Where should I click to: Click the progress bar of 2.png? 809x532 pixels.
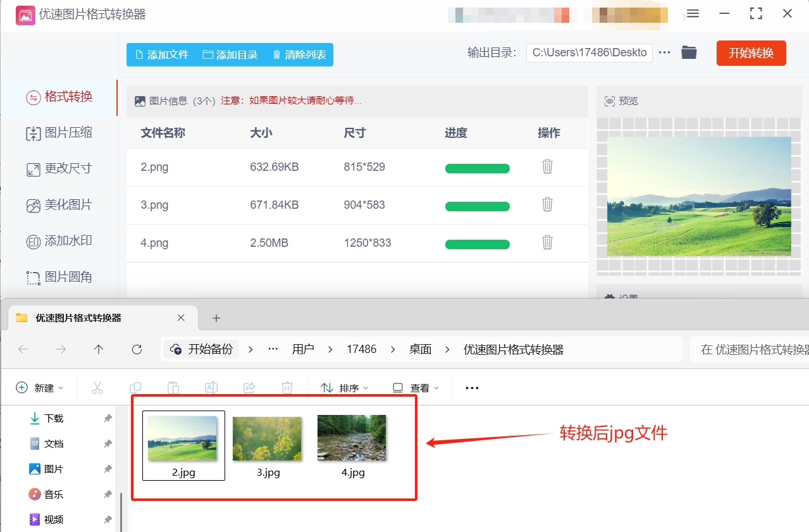[x=478, y=168]
